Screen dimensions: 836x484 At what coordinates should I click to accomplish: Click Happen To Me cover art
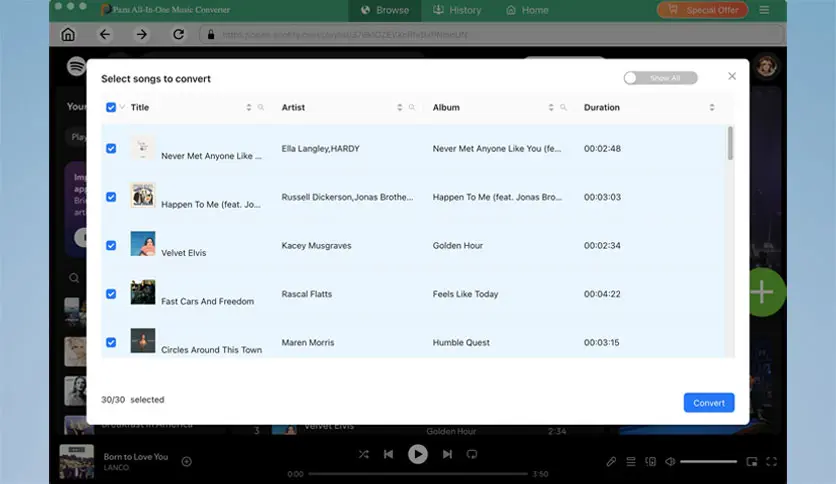(x=142, y=195)
